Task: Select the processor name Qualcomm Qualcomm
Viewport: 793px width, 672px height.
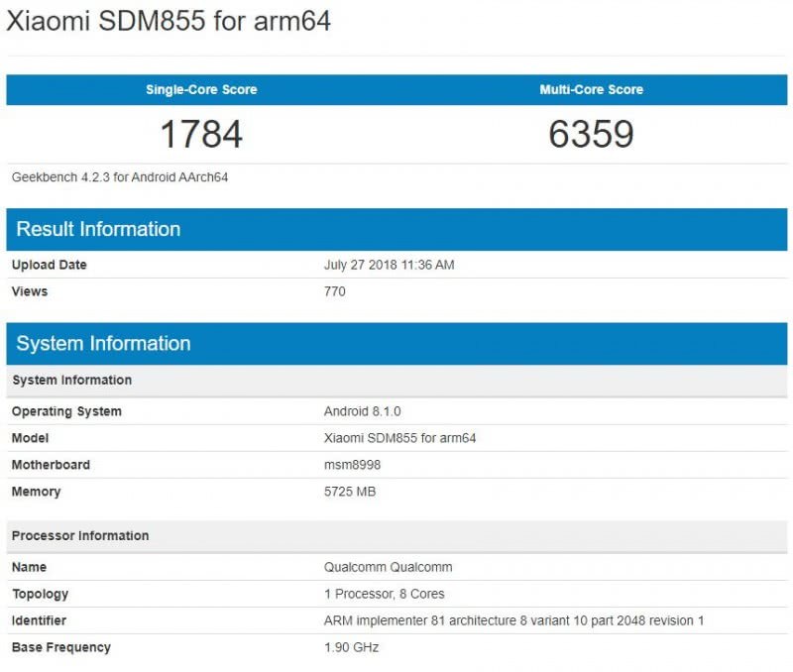Action: point(388,567)
